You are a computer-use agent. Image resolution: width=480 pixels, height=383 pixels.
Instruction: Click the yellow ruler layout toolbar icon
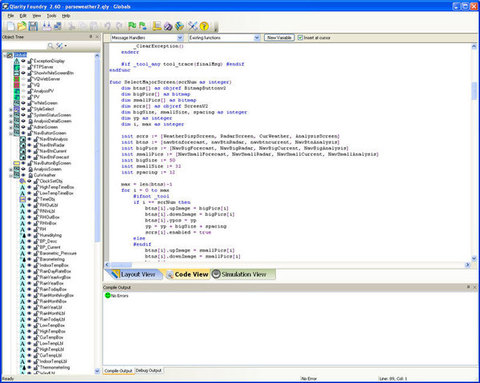coord(156,26)
